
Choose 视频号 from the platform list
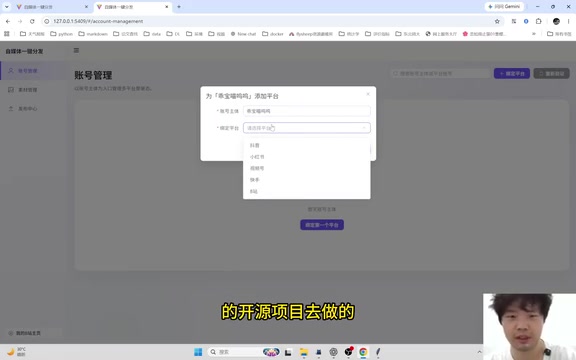pyautogui.click(x=306, y=168)
